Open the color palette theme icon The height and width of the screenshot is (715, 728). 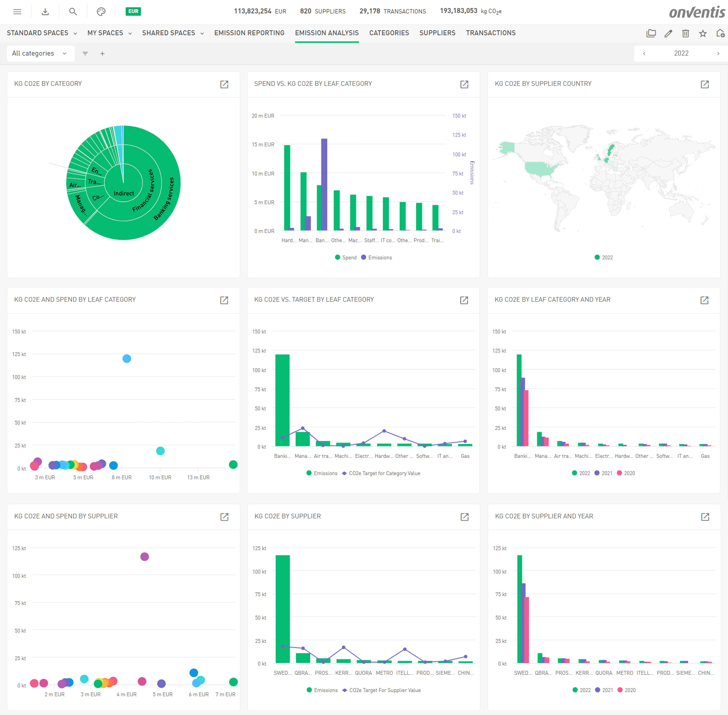[x=101, y=12]
